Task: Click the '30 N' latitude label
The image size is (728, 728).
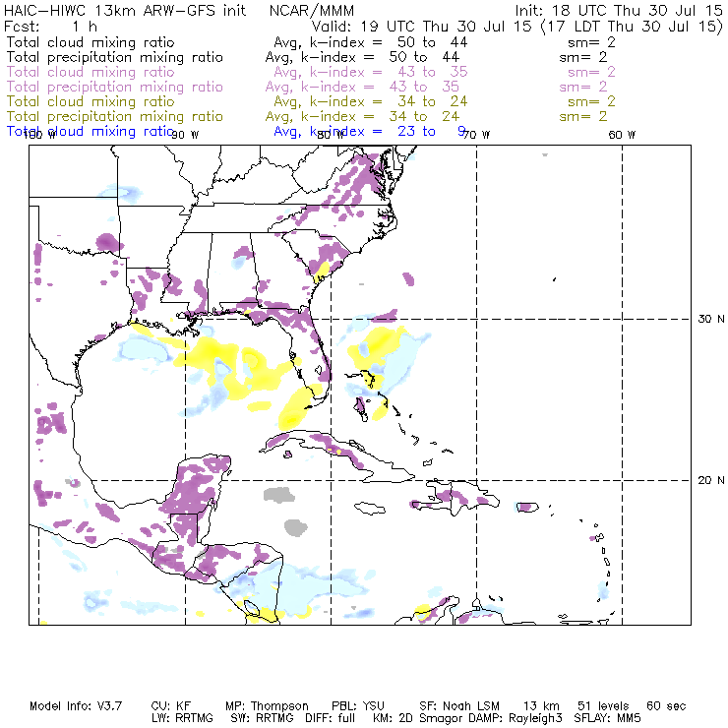Action: click(x=711, y=319)
